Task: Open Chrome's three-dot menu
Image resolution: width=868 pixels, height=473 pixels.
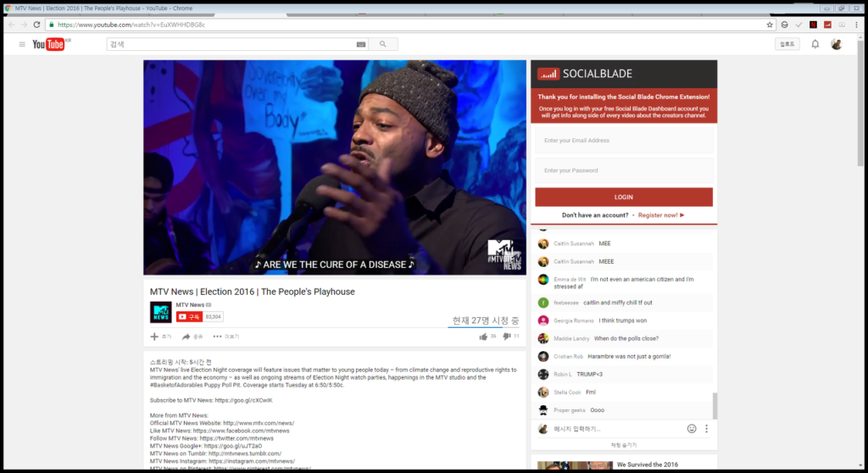Action: click(856, 25)
